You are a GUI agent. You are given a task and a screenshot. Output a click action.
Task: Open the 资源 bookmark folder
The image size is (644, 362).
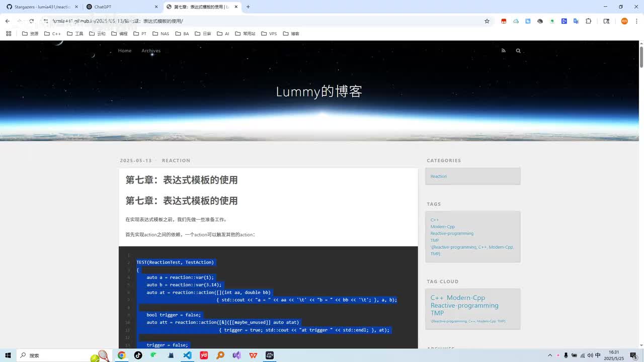(30, 34)
